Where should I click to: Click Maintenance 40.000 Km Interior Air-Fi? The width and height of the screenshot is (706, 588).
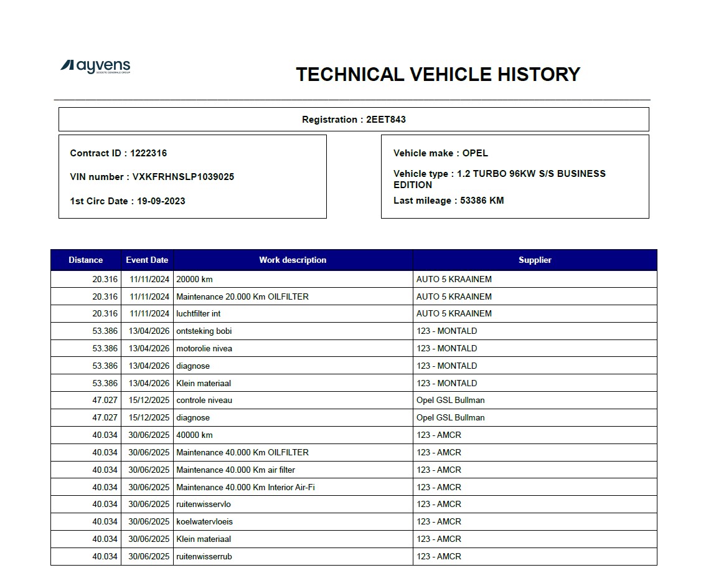[245, 488]
